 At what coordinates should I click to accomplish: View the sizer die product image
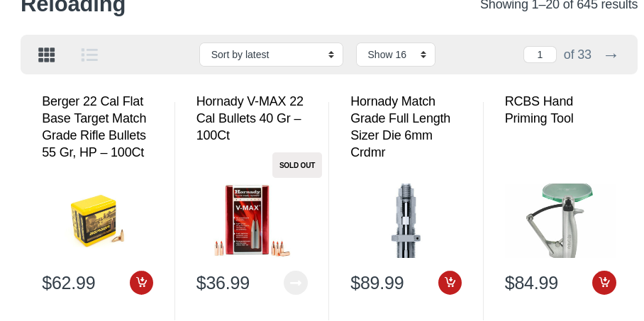tap(406, 220)
